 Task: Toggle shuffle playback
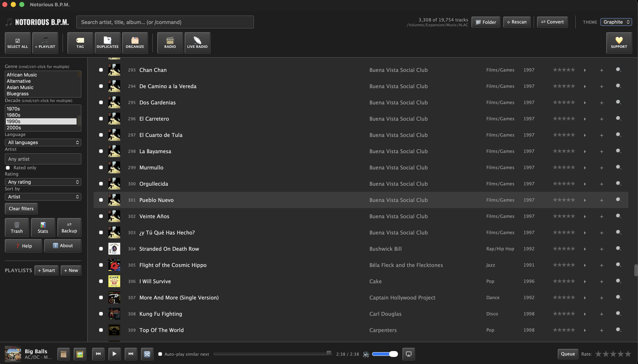point(147,354)
